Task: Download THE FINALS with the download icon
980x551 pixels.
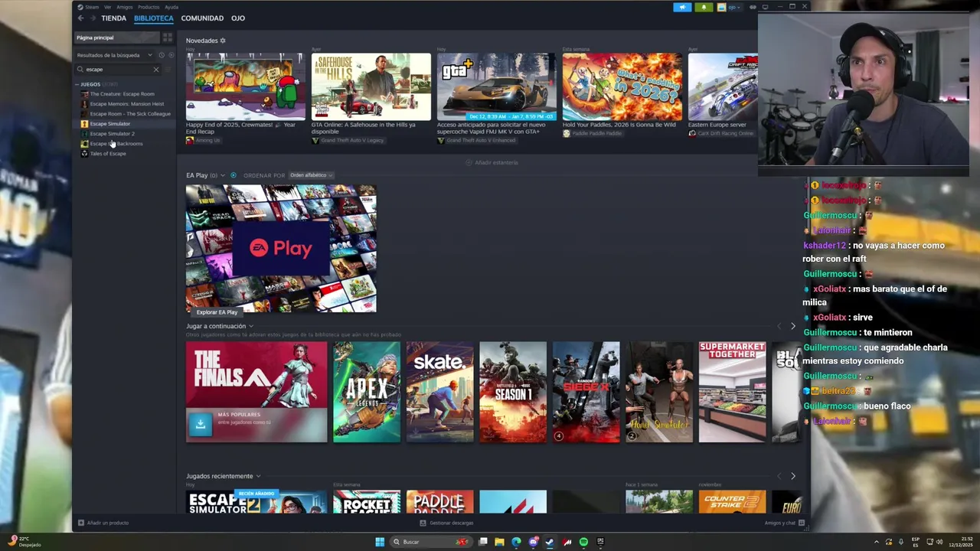Action: (x=200, y=424)
